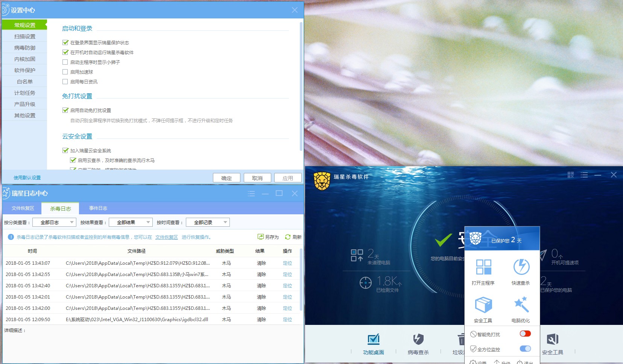Open 其他设置 in settings sidebar
Viewport: 623px width, 364px height.
pyautogui.click(x=24, y=115)
